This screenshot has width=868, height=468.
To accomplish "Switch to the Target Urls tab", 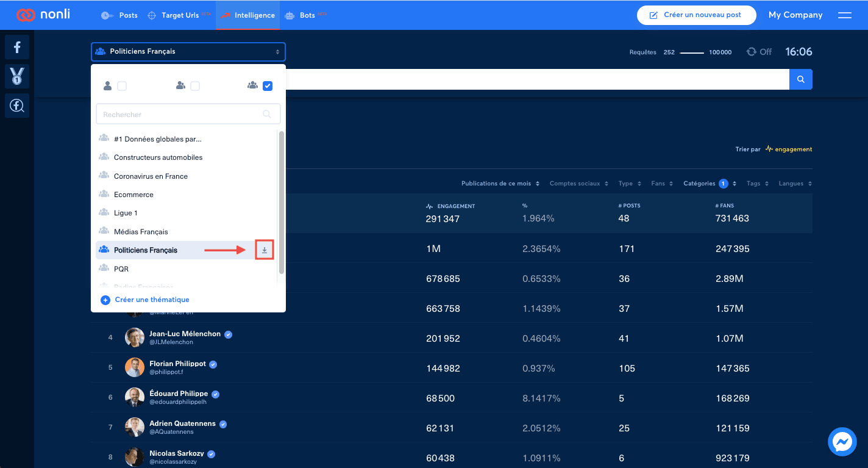I will 179,15.
